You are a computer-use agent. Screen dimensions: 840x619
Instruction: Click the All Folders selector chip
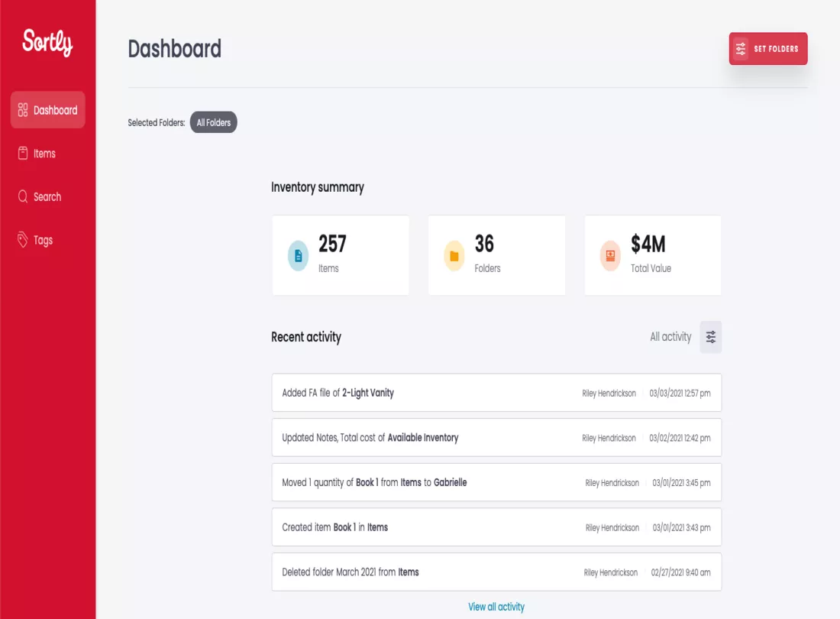[x=213, y=122]
